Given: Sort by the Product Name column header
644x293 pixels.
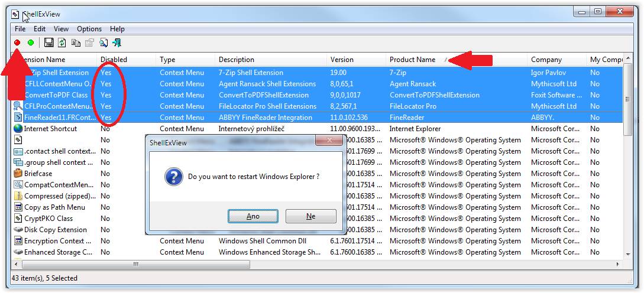Looking at the screenshot, I should (x=457, y=60).
